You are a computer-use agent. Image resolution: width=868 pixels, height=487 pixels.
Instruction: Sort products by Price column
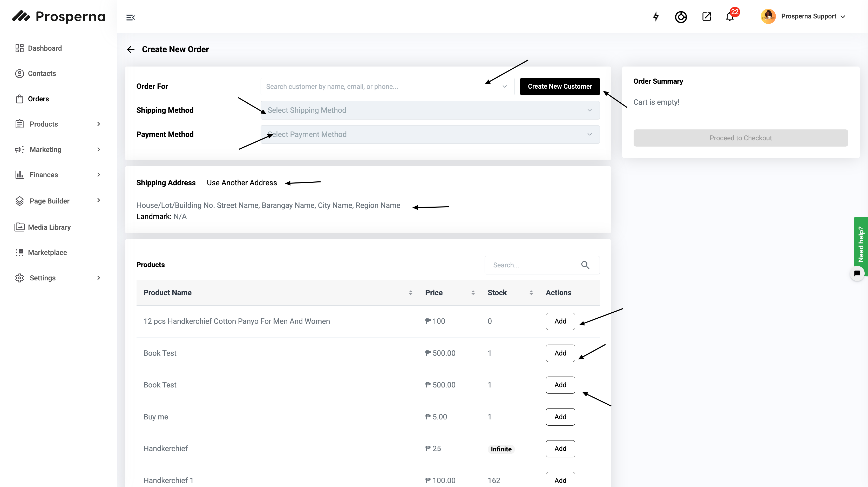click(473, 293)
